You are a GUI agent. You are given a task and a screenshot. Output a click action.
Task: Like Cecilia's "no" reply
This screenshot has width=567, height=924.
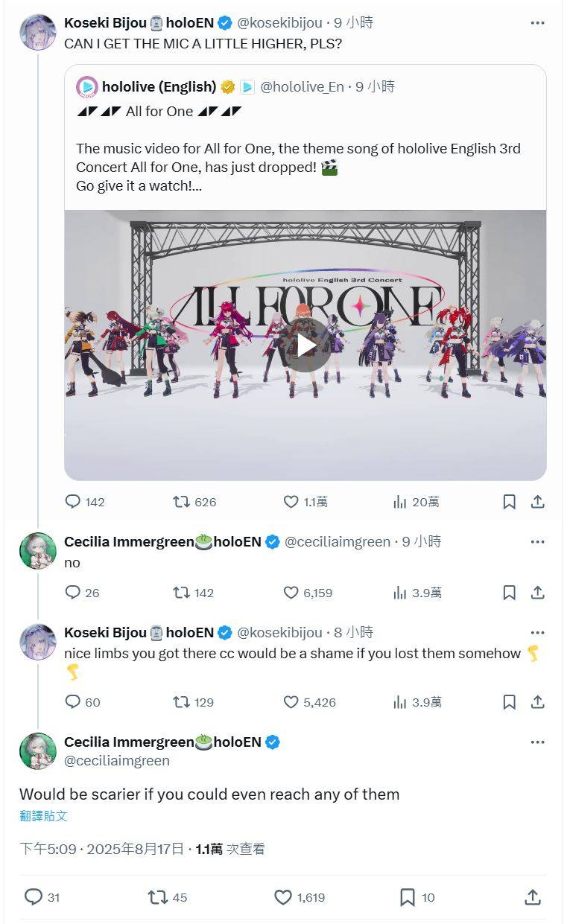(x=291, y=593)
